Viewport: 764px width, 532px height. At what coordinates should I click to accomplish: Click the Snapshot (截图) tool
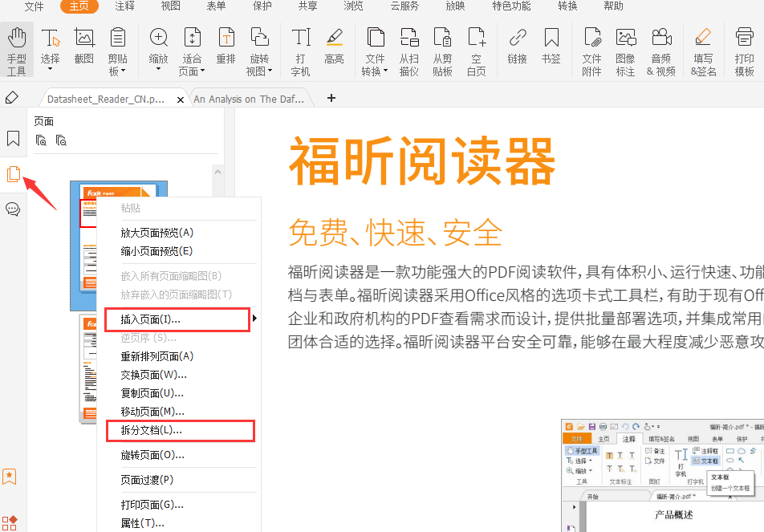(x=83, y=47)
